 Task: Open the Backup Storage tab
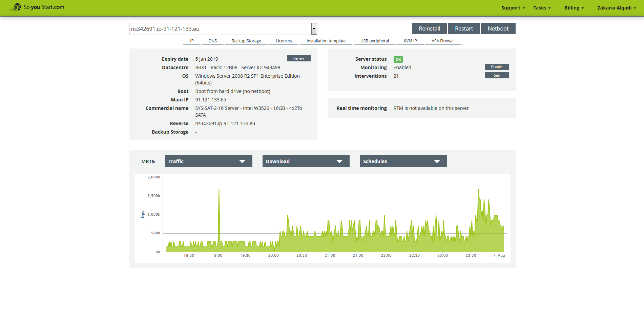pos(246,41)
